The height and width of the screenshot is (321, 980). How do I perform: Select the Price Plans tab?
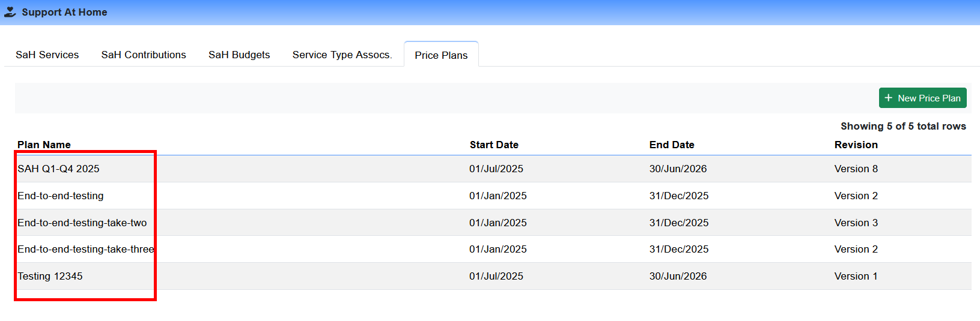pyautogui.click(x=441, y=55)
